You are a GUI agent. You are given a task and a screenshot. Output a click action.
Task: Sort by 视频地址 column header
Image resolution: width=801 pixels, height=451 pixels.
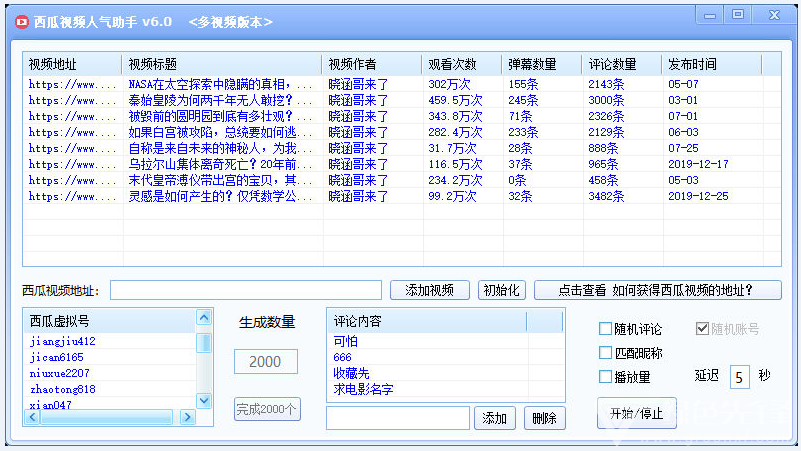[x=72, y=64]
